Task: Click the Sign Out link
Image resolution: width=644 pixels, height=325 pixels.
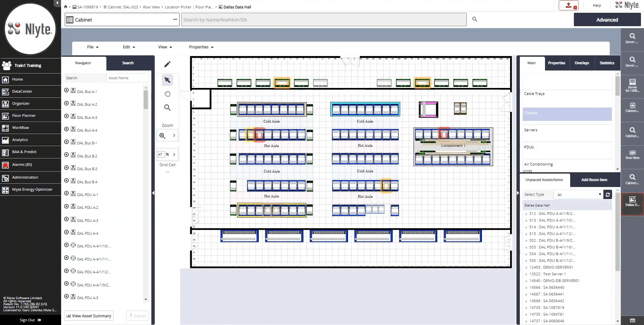Action: pos(30,320)
